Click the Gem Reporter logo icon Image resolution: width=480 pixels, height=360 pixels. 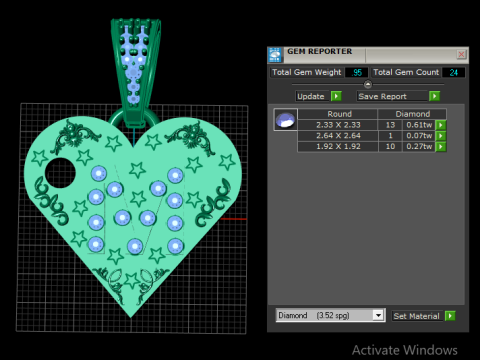click(275, 55)
